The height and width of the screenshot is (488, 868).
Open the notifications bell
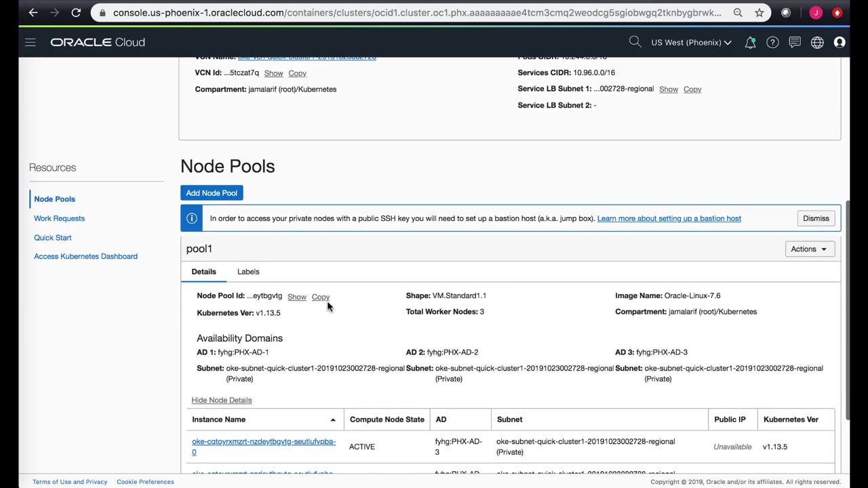coord(750,42)
